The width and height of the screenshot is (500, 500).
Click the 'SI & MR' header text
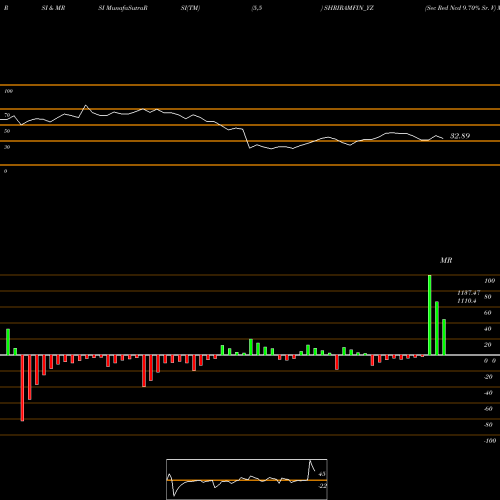click(x=53, y=8)
